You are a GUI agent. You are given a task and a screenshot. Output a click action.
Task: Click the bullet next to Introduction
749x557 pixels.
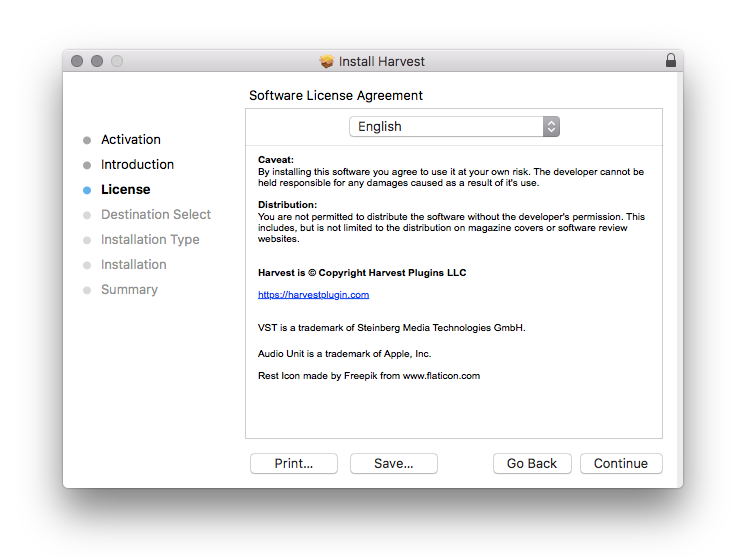[x=87, y=165]
